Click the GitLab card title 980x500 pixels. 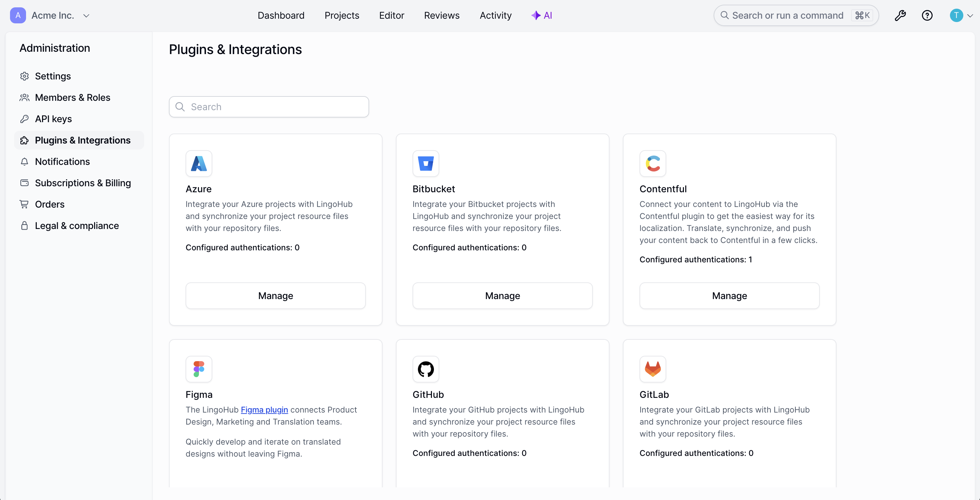tap(654, 395)
